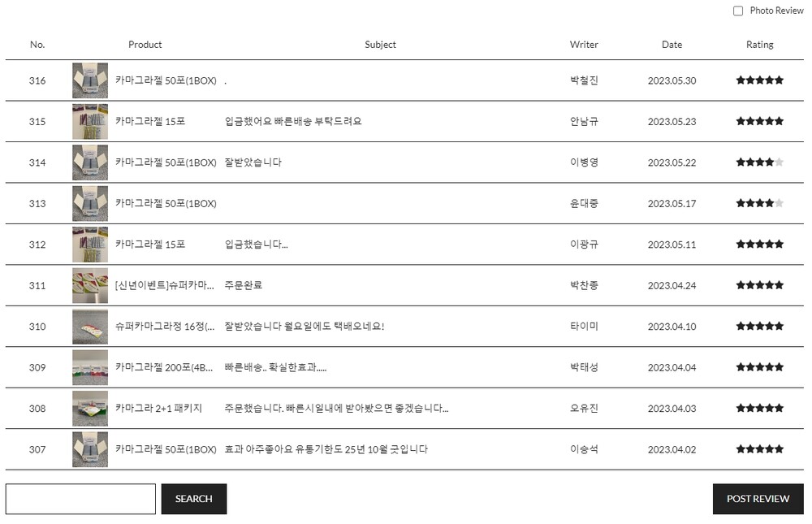812x524 pixels.
Task: Select product thumbnail for review 310
Action: pos(90,327)
